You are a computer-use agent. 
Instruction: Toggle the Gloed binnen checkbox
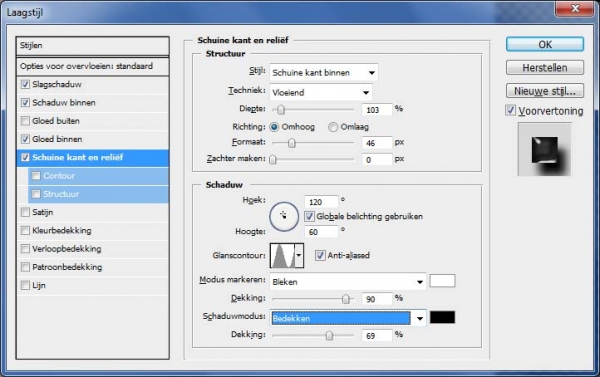(25, 139)
